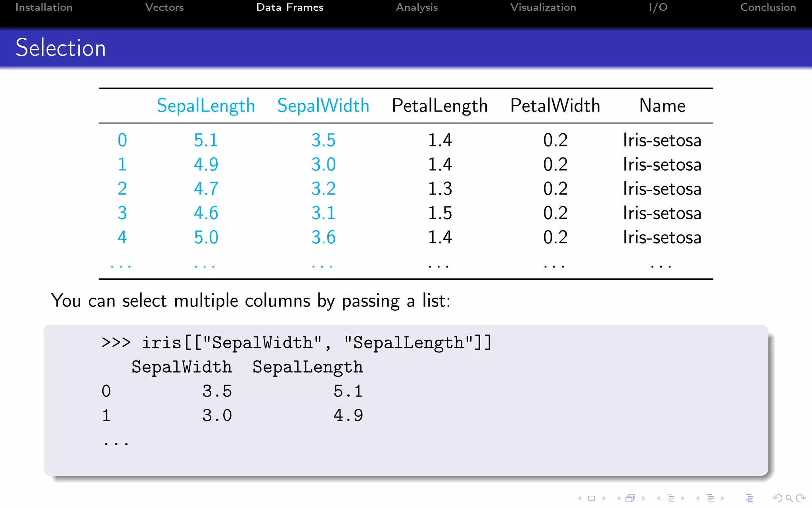Click value 5.1 in code output

pos(348,391)
